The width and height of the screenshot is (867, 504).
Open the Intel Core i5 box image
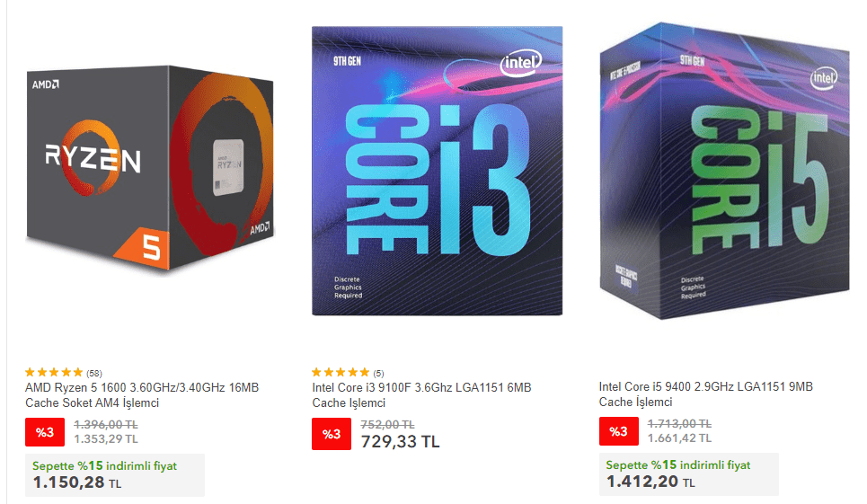click(724, 171)
